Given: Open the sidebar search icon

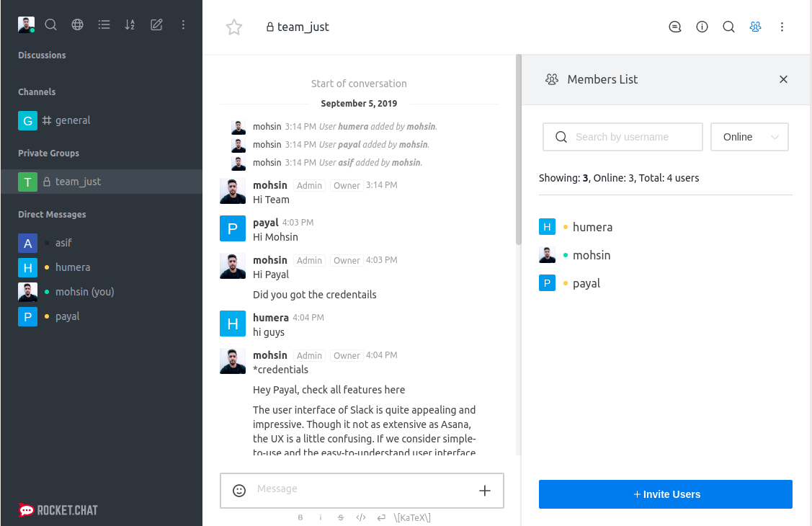Looking at the screenshot, I should 50,24.
